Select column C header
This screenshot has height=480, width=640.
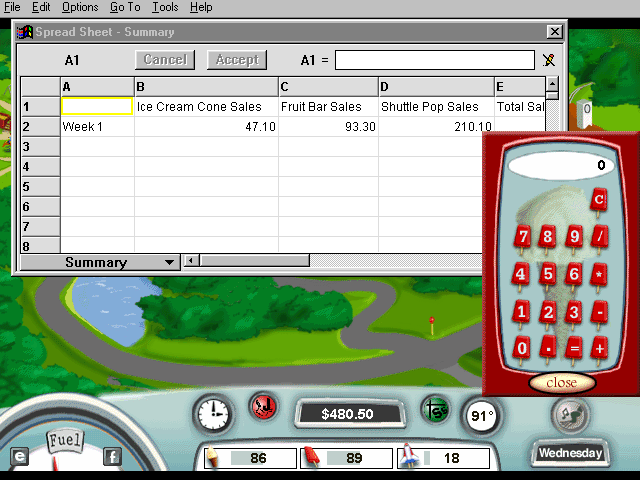(329, 87)
